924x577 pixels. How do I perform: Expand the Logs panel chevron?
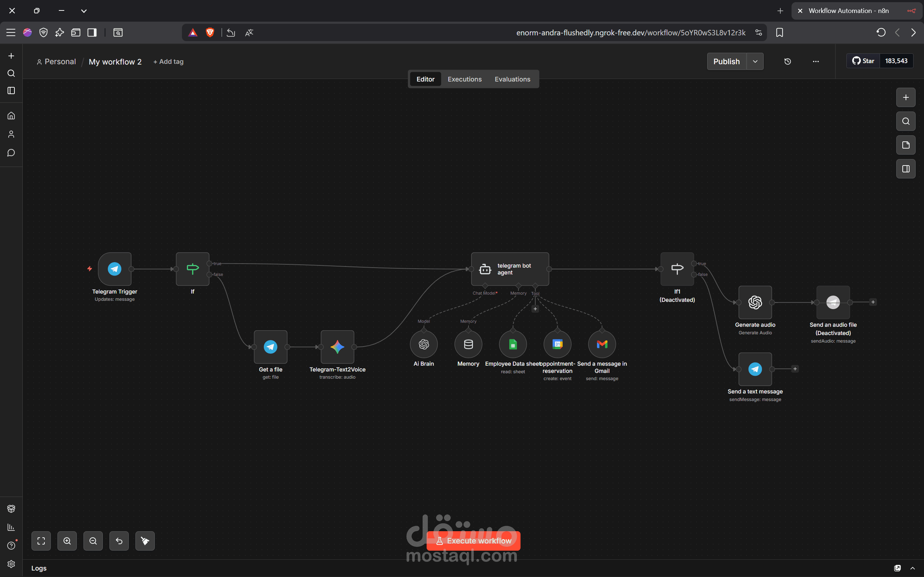(912, 568)
